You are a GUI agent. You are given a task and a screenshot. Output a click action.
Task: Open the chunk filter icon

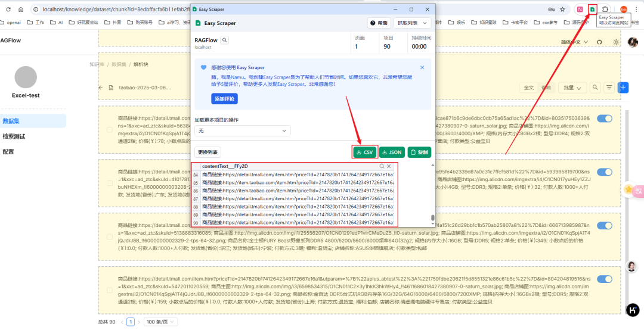(x=609, y=88)
